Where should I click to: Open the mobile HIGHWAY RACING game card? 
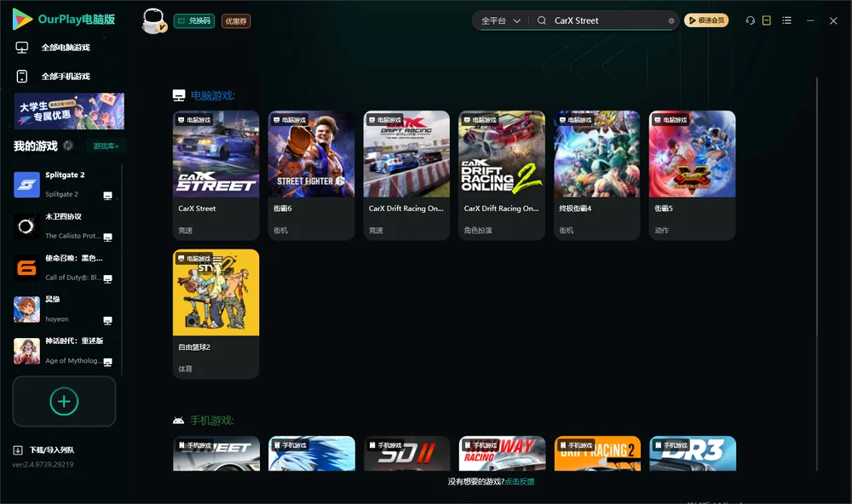click(x=502, y=454)
